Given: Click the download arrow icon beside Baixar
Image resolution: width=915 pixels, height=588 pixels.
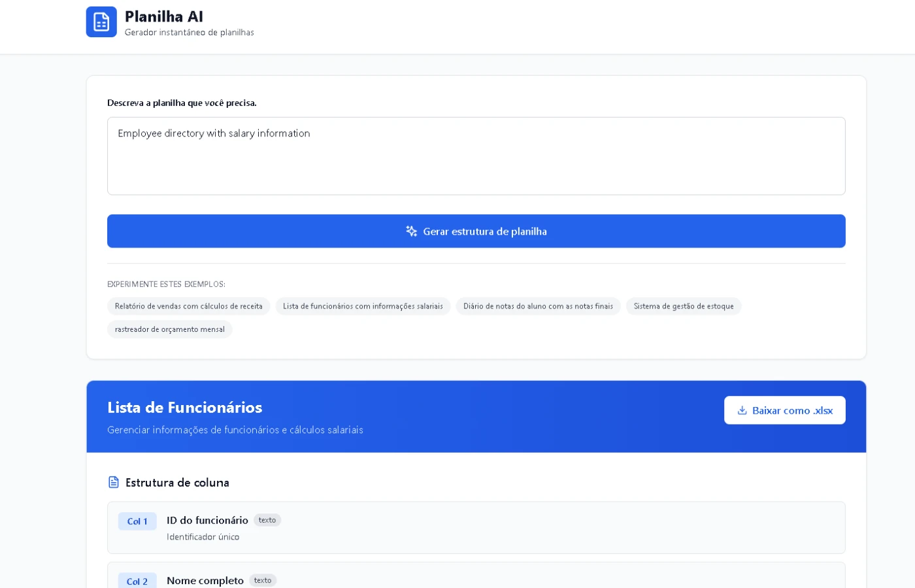Looking at the screenshot, I should pyautogui.click(x=742, y=410).
